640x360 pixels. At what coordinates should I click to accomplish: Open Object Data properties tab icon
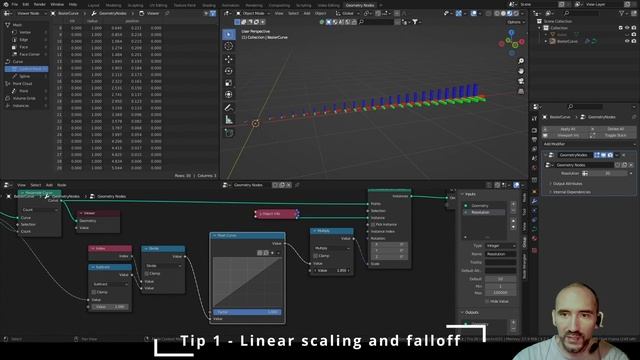534,229
